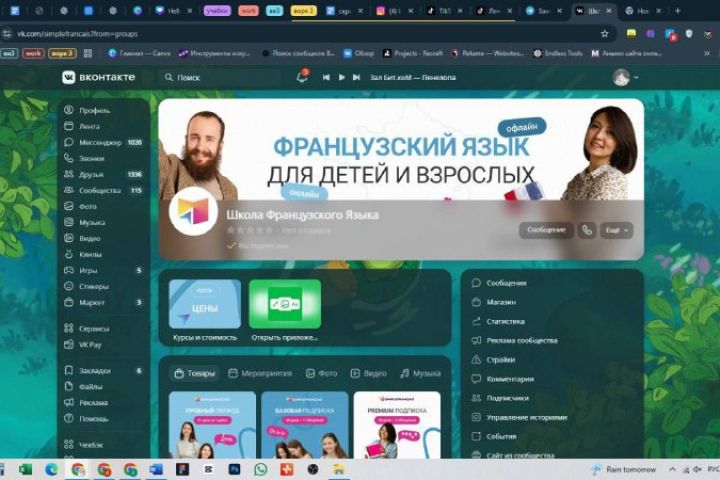Expand the bookmarks bar overflow chevron
Viewport: 720px width, 480px height.
(x=707, y=53)
